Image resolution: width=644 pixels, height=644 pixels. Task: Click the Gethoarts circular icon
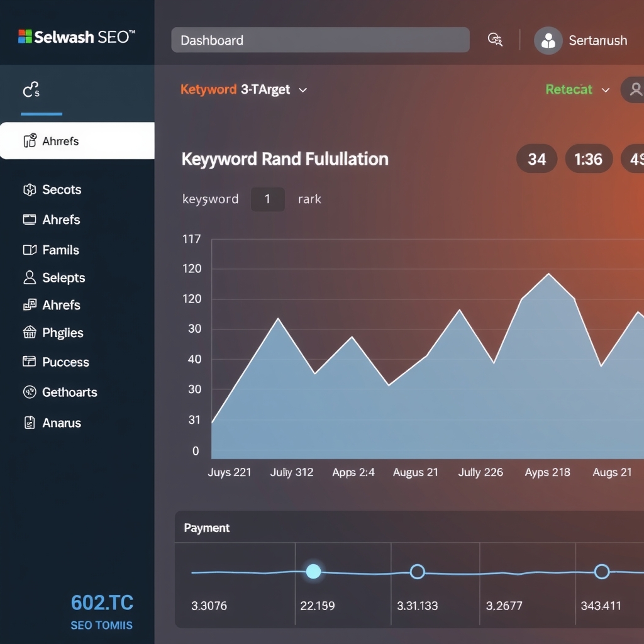[30, 392]
